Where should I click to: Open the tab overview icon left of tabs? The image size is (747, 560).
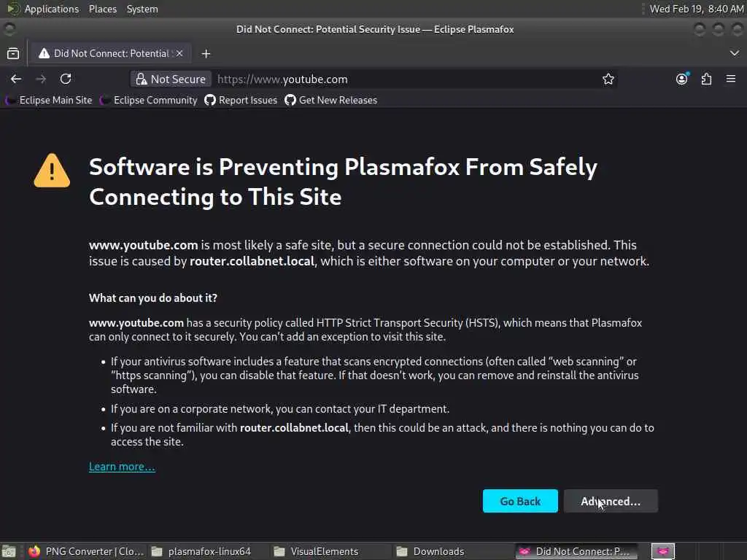coord(13,53)
